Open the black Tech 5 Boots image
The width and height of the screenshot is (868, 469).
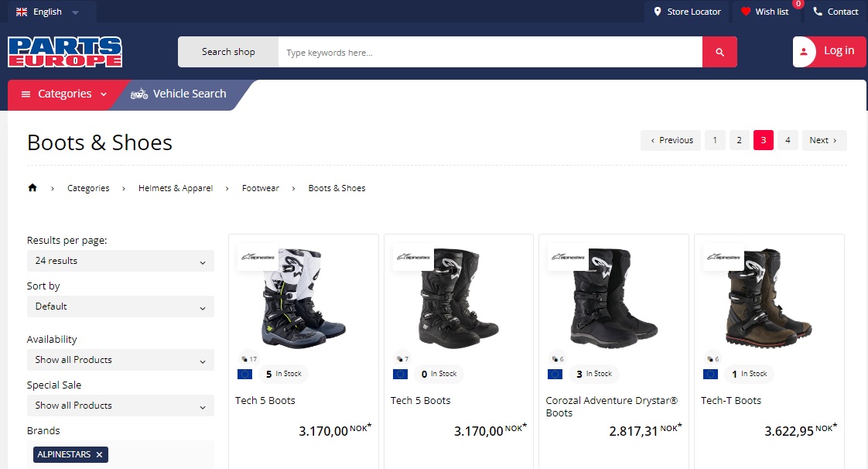[458, 298]
